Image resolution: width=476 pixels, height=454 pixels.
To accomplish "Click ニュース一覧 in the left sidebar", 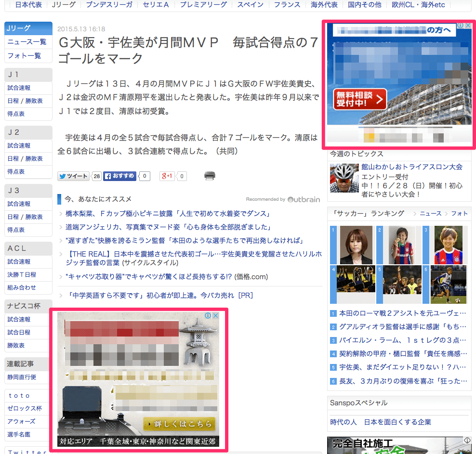I will tap(27, 42).
